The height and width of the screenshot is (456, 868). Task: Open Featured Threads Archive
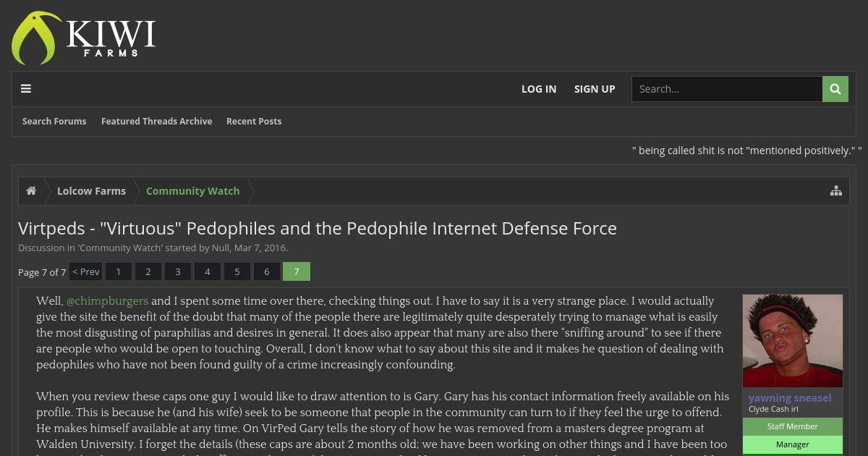click(156, 122)
